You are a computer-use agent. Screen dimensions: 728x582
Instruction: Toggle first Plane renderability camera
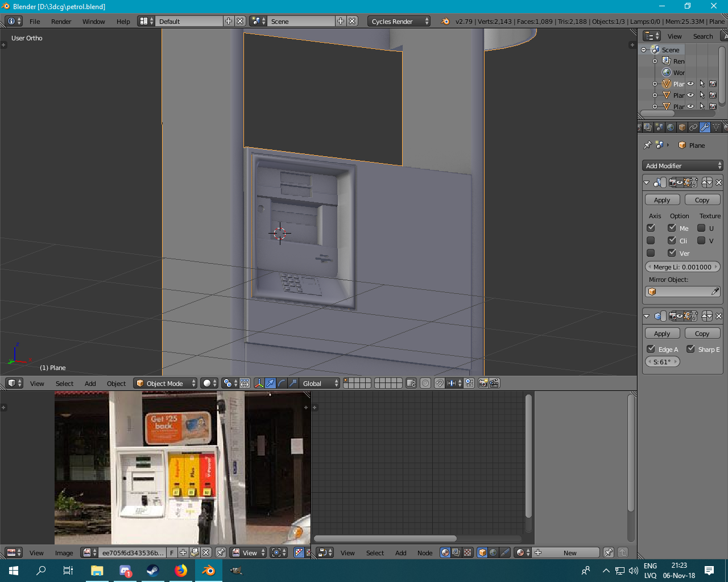(713, 84)
